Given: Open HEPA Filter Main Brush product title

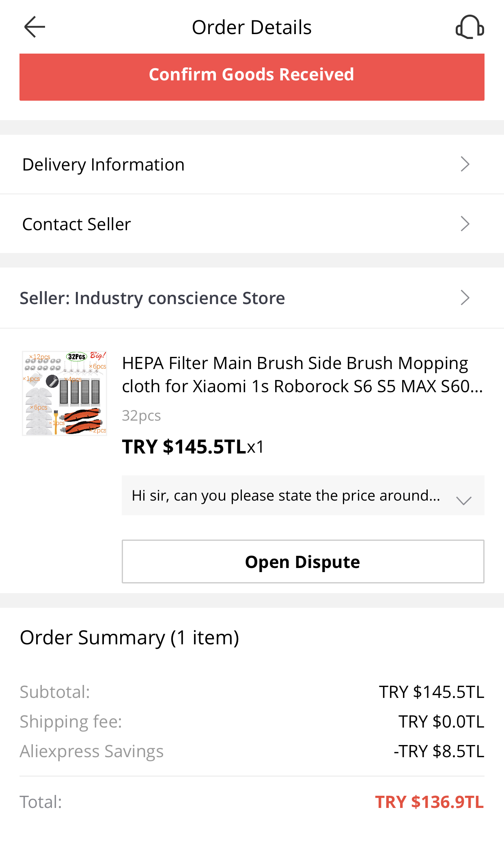Looking at the screenshot, I should pyautogui.click(x=302, y=375).
